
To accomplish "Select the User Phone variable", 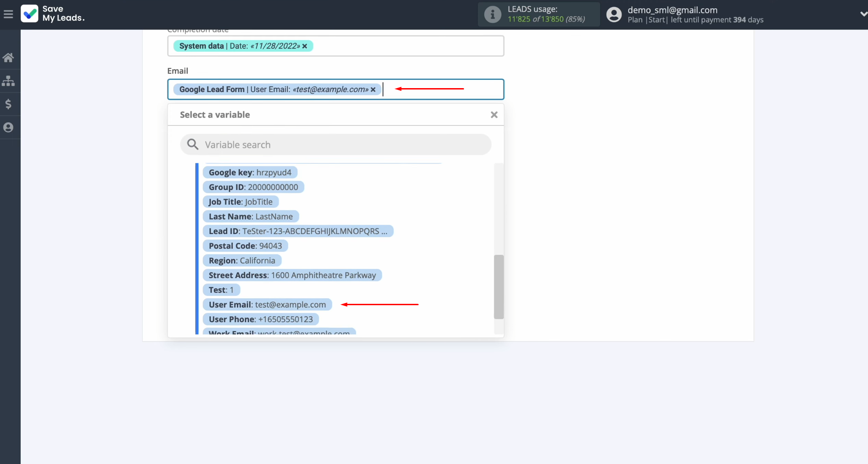I will pos(261,319).
